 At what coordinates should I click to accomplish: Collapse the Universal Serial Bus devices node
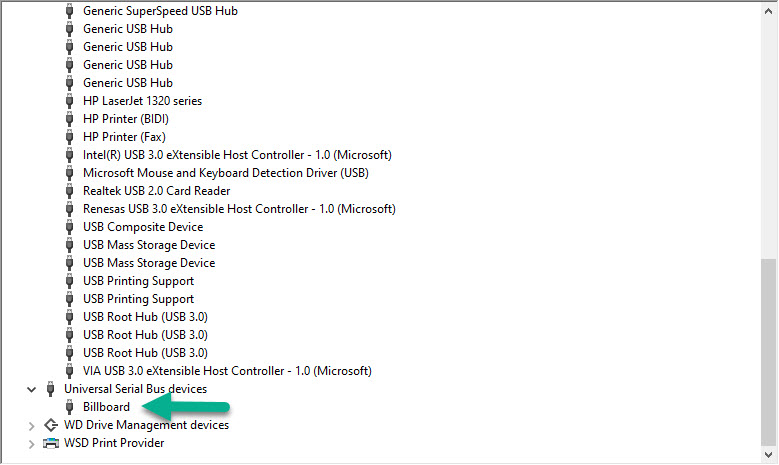click(x=31, y=389)
